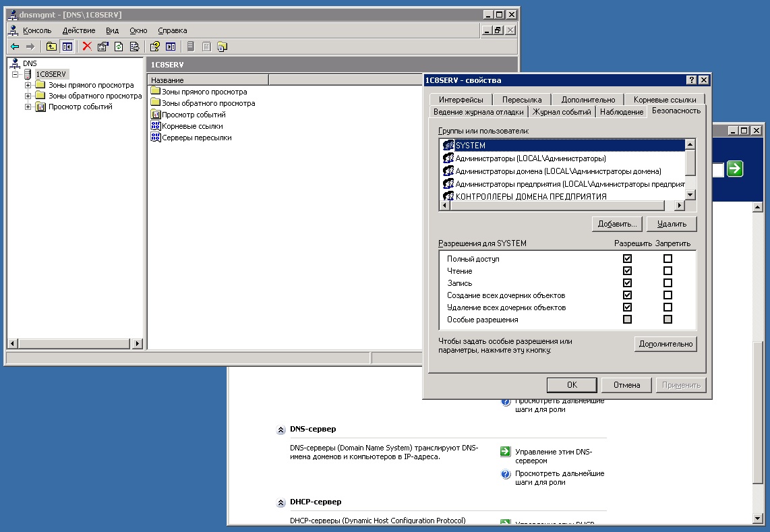
Task: Expand Зоны прямого просмотра tree node
Action: (x=28, y=85)
